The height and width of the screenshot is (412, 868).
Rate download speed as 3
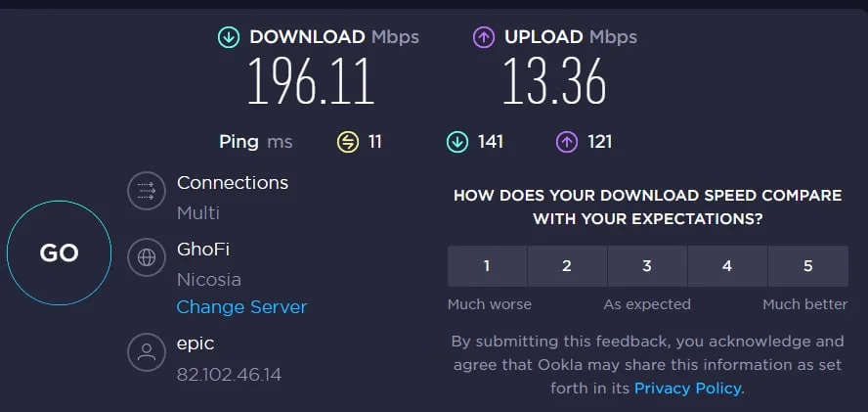click(x=647, y=266)
